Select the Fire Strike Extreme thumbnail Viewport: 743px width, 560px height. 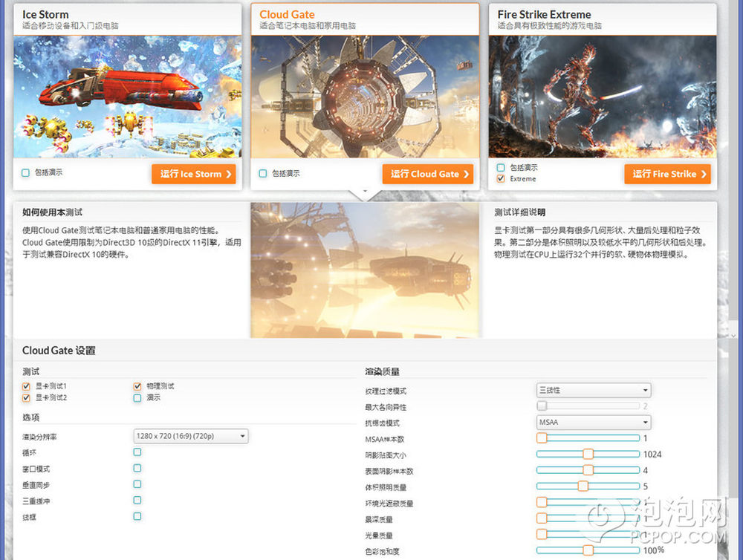click(x=603, y=97)
